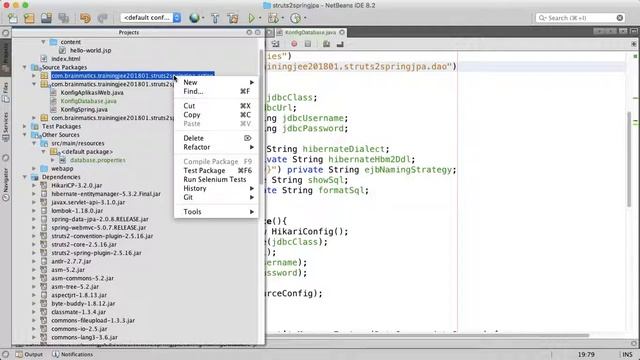Click the New Project toolbar icon
The height and width of the screenshot is (360, 640).
click(x=29, y=18)
